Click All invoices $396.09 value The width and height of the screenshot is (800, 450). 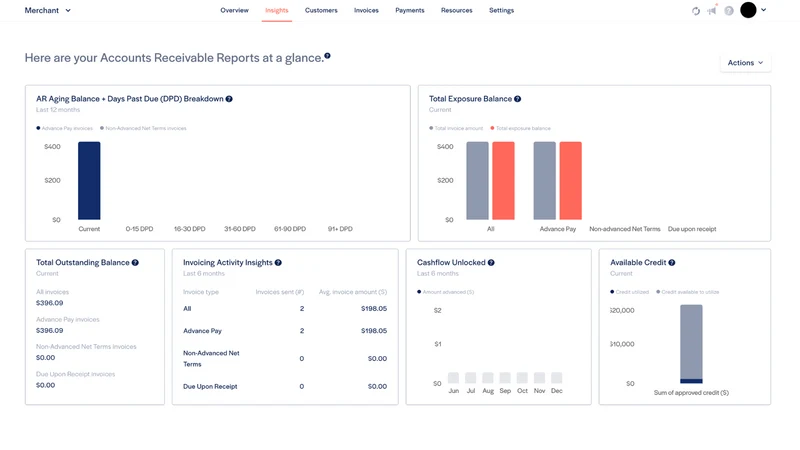(49, 303)
